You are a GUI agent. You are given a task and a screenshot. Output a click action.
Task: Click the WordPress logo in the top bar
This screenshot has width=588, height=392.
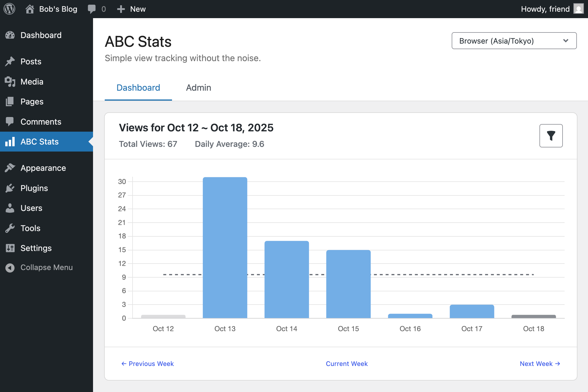[x=9, y=9]
